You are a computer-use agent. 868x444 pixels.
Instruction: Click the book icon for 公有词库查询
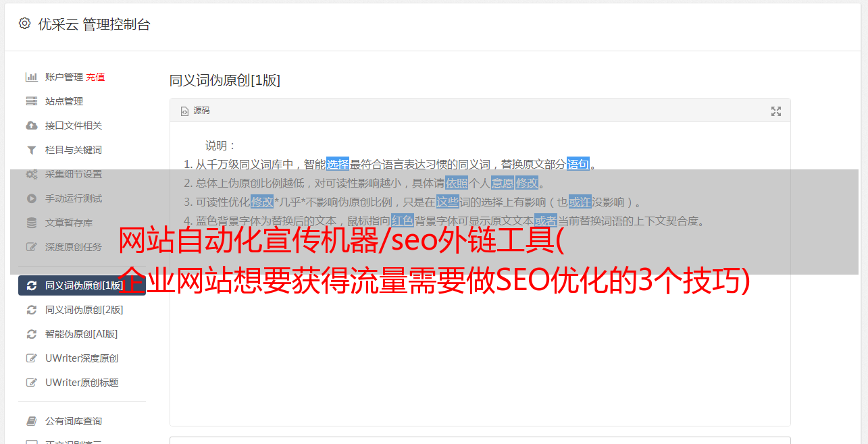[31, 421]
